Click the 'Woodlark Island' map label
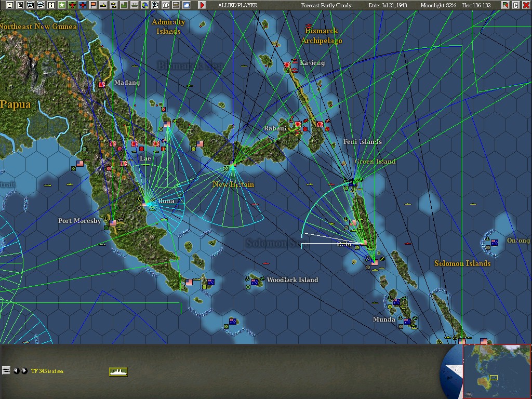Viewport: 532px width, 399px height. tap(292, 280)
